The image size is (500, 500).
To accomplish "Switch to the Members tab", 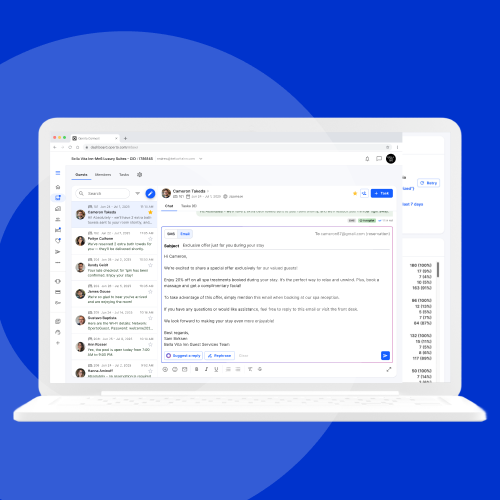I will tap(103, 175).
